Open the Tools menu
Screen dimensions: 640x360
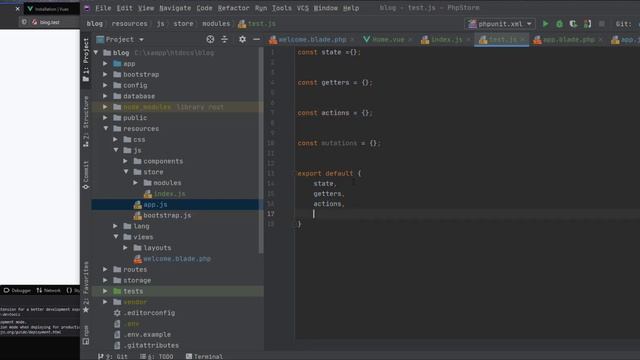coord(282,8)
